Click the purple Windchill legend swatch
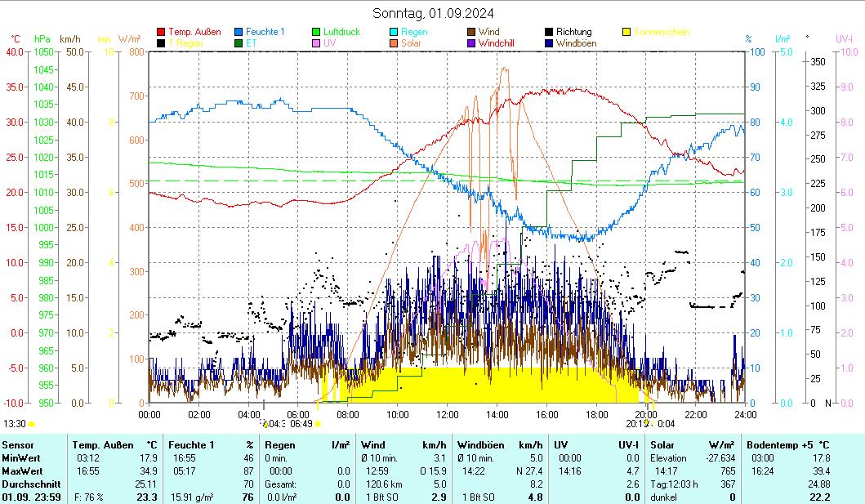Screen dimensions: 865x504 pos(471,43)
